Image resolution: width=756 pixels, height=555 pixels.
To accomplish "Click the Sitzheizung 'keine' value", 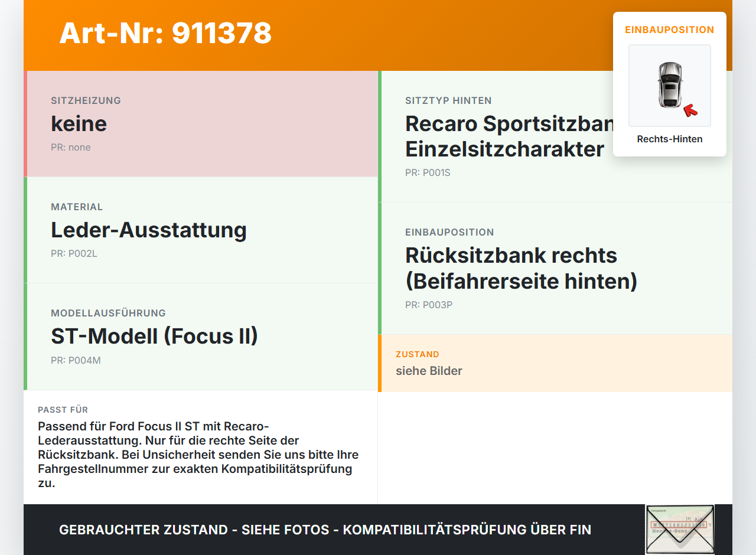I will click(x=79, y=123).
